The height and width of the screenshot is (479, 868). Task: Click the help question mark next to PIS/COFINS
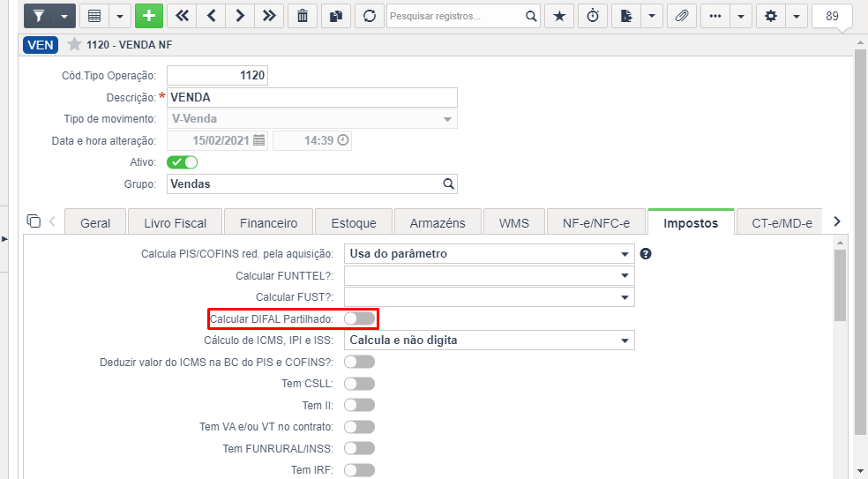click(x=646, y=254)
